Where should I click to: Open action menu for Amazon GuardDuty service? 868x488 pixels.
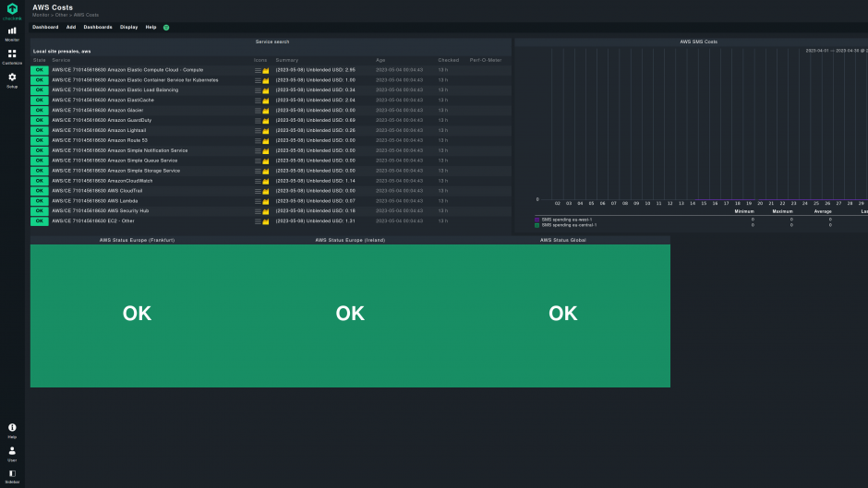259,120
